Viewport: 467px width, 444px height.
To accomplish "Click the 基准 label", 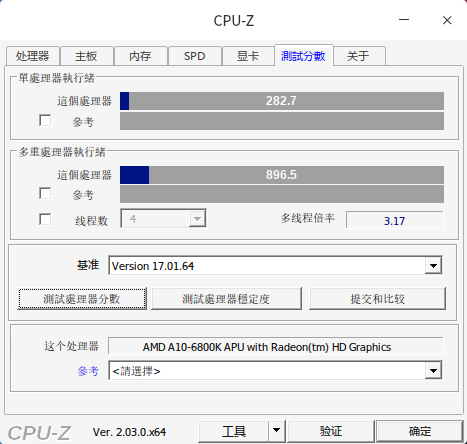I will pos(88,265).
